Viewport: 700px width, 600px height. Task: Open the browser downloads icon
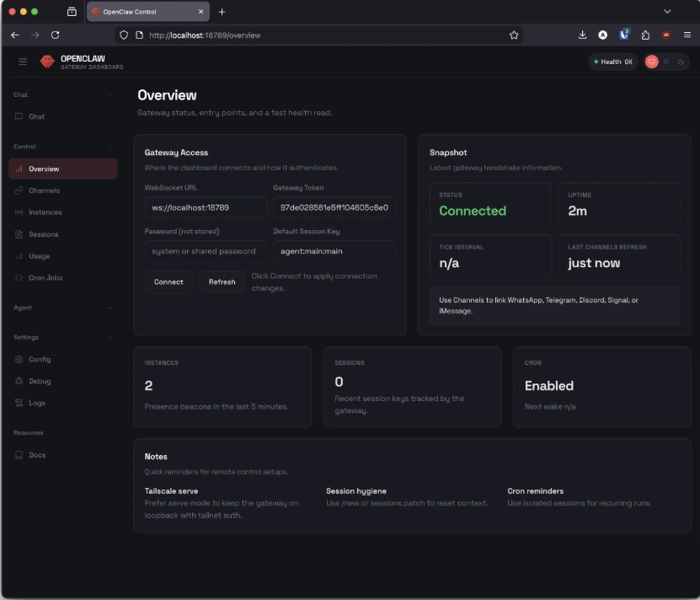coord(582,35)
